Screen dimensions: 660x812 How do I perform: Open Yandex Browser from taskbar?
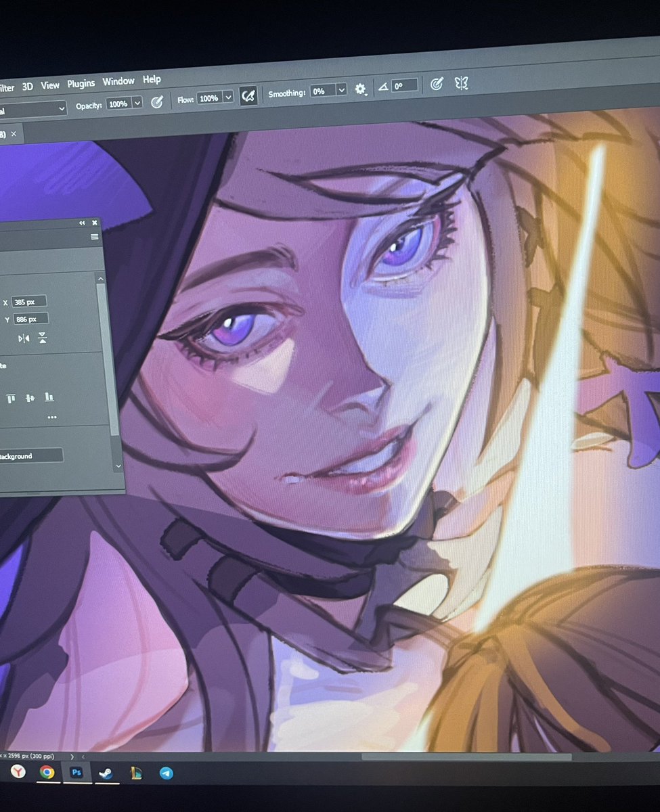(18, 772)
